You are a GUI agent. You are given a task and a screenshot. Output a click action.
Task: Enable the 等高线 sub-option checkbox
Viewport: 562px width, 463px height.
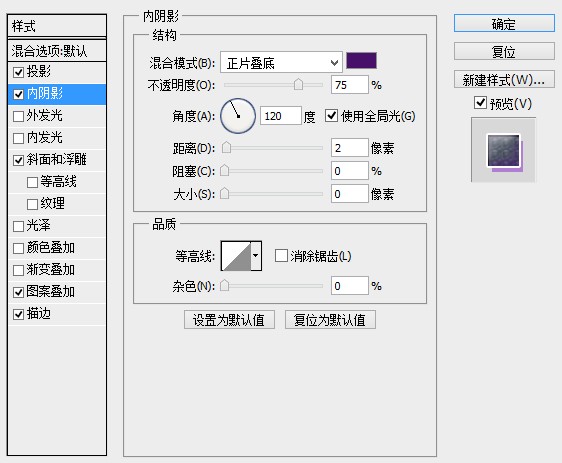(32, 182)
